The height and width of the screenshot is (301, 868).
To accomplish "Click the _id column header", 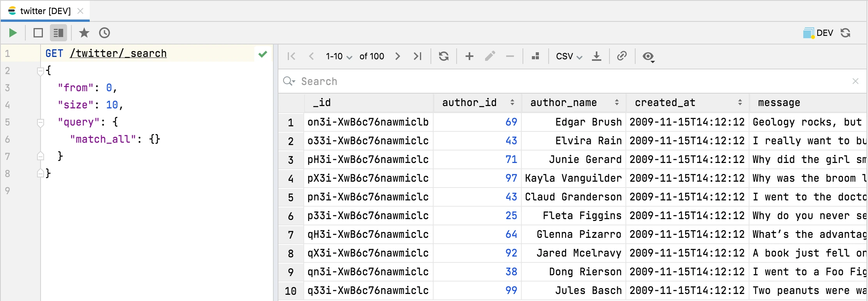I will 369,103.
